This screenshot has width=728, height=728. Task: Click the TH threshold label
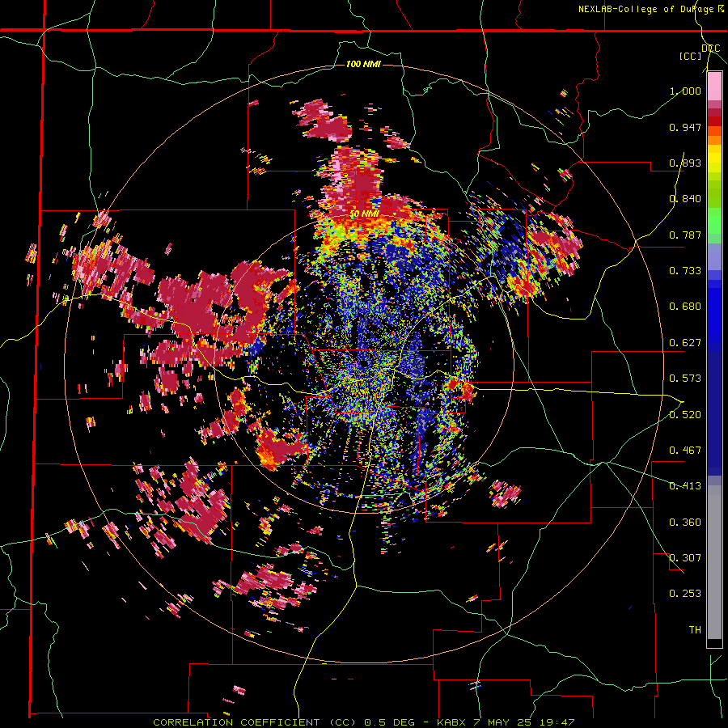[695, 629]
